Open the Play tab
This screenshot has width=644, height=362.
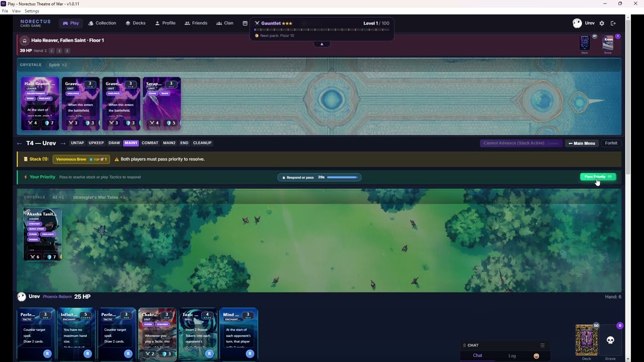[x=71, y=23]
